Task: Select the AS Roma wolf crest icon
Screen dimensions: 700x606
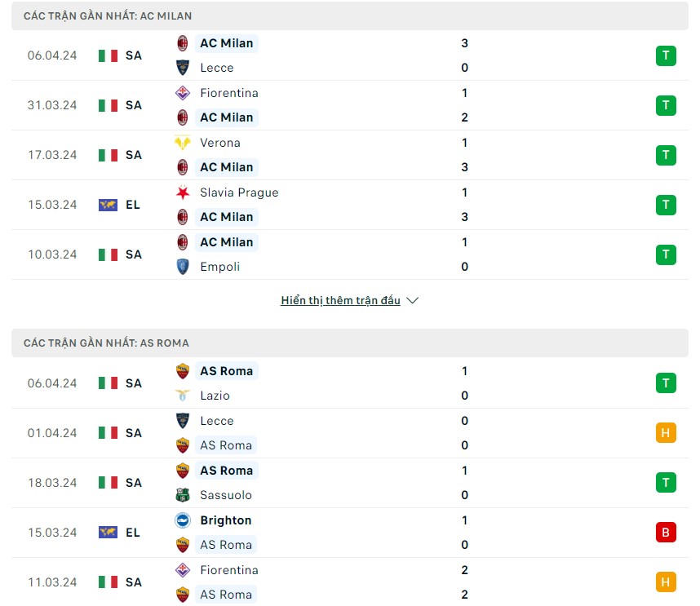Action: 184,371
